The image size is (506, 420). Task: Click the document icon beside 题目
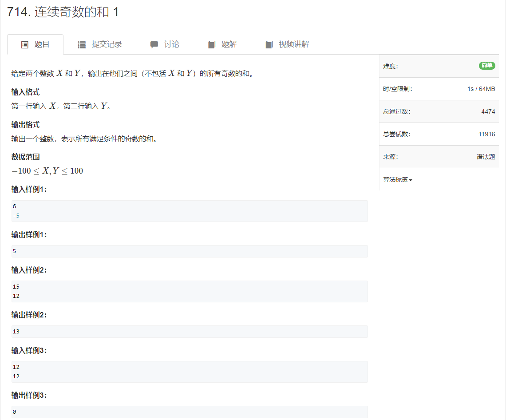coord(25,44)
